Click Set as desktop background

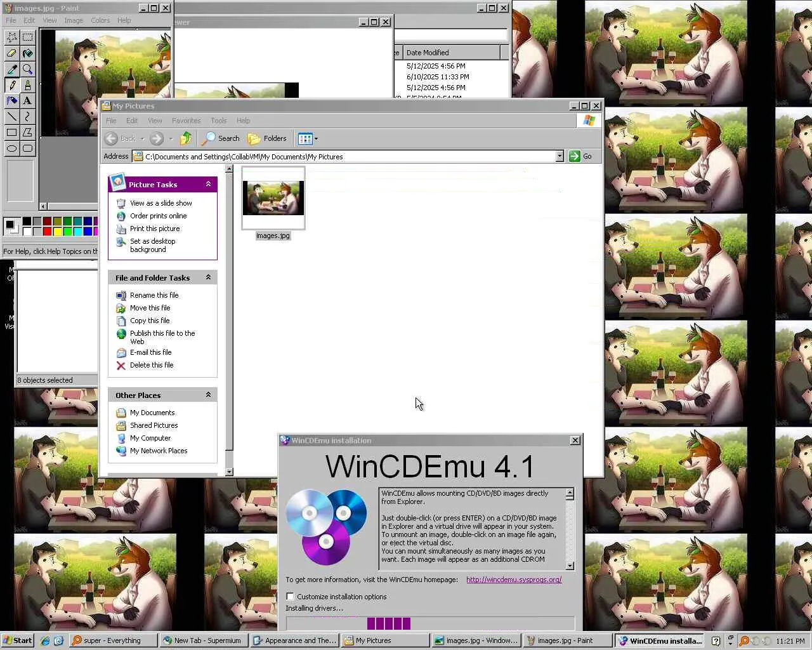[x=152, y=245]
